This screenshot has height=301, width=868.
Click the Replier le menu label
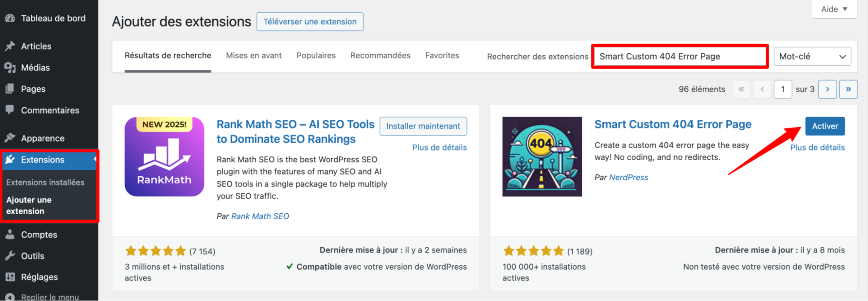coord(50,297)
